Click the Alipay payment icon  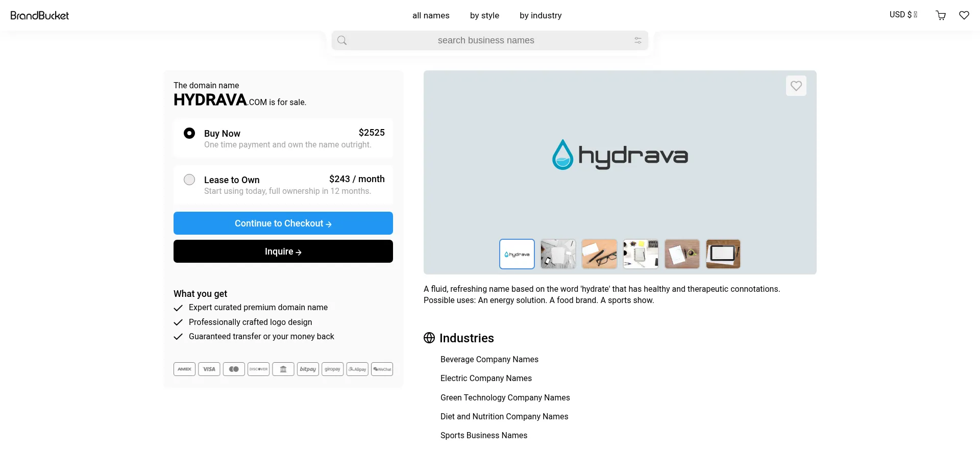click(x=357, y=369)
